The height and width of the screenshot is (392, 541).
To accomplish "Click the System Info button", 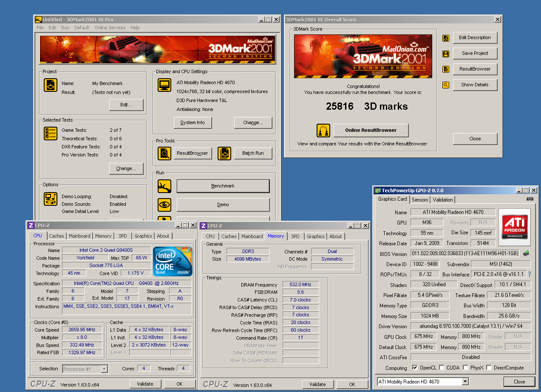I will (193, 122).
